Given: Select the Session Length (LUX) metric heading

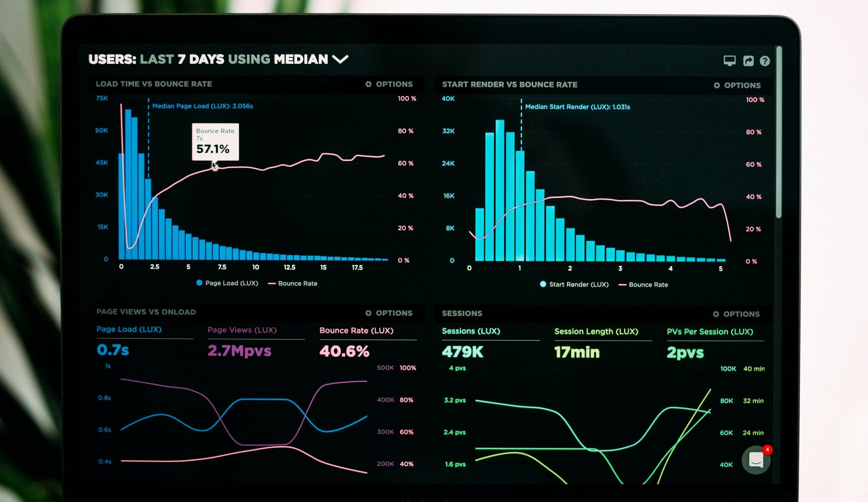Looking at the screenshot, I should click(596, 331).
